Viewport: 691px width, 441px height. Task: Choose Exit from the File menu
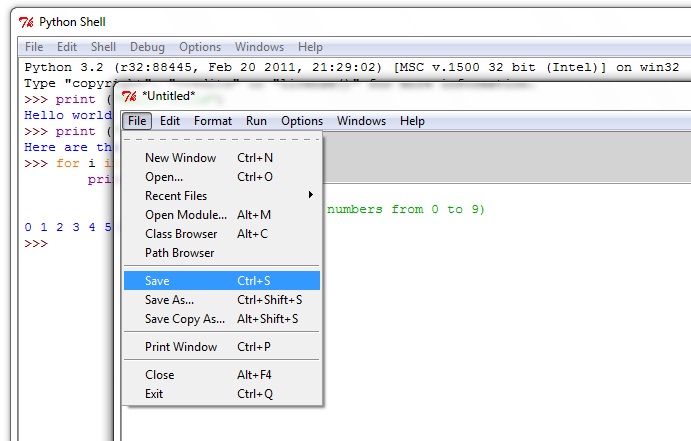coord(222,393)
